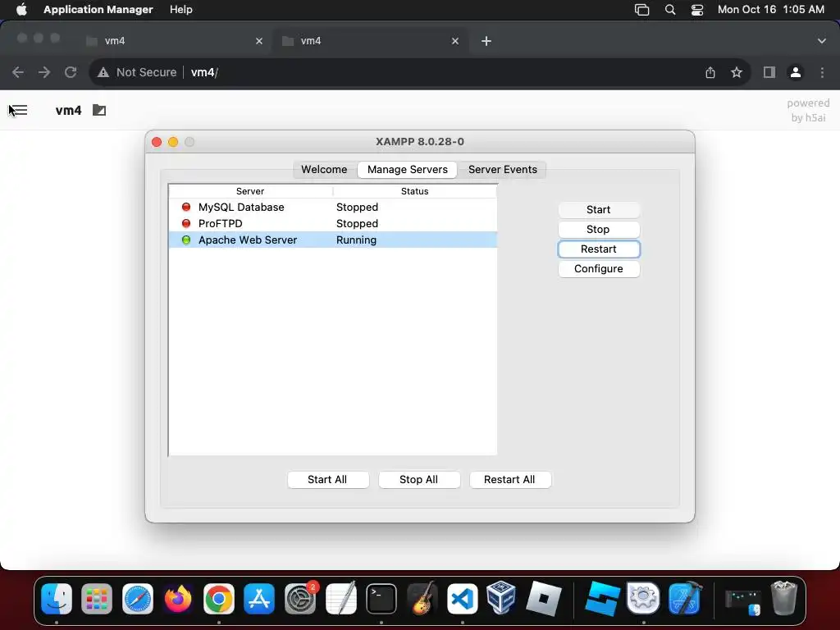Open Roblox Studio from the Dock

602,598
